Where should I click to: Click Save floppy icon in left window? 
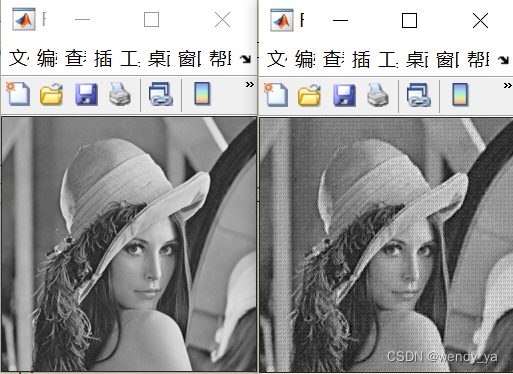tap(86, 95)
